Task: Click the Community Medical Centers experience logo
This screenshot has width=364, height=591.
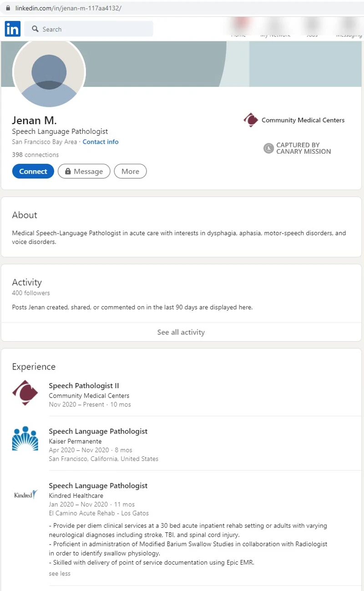Action: tap(25, 393)
